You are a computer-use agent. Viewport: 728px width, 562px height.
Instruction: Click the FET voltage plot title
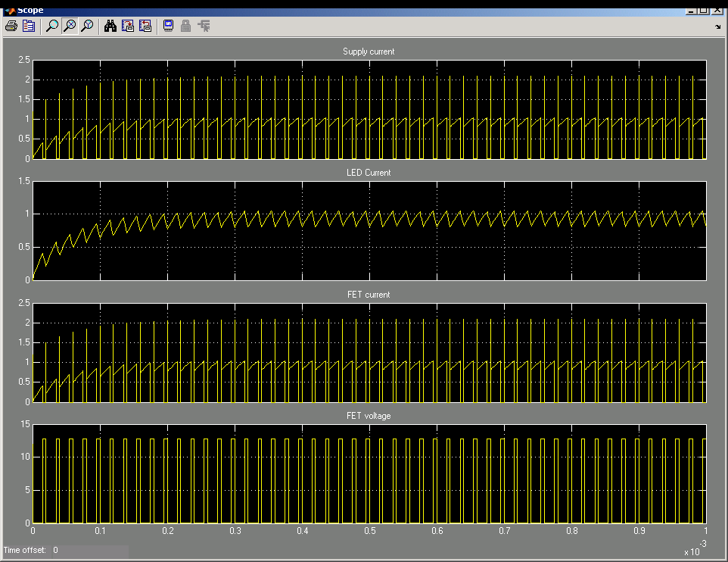click(369, 416)
